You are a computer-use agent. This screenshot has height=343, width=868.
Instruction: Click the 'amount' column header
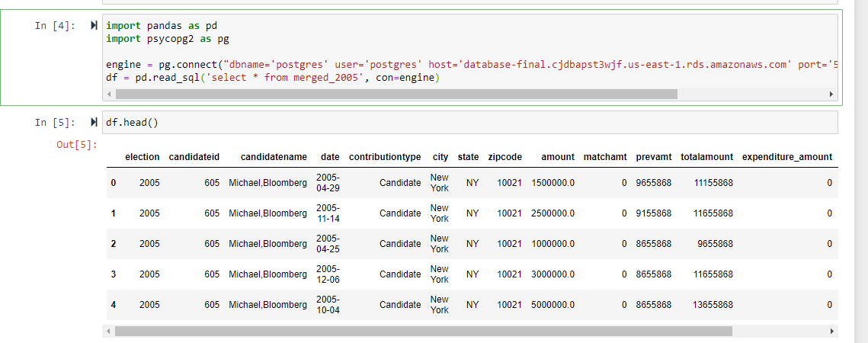click(x=558, y=157)
